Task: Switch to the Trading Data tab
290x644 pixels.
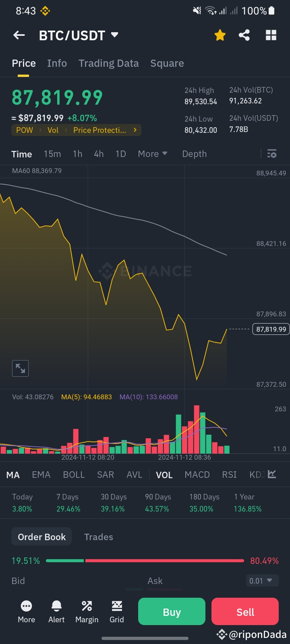Action: point(108,63)
